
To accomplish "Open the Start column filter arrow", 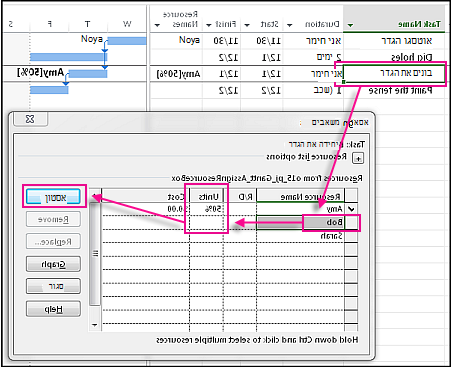I will (x=247, y=25).
